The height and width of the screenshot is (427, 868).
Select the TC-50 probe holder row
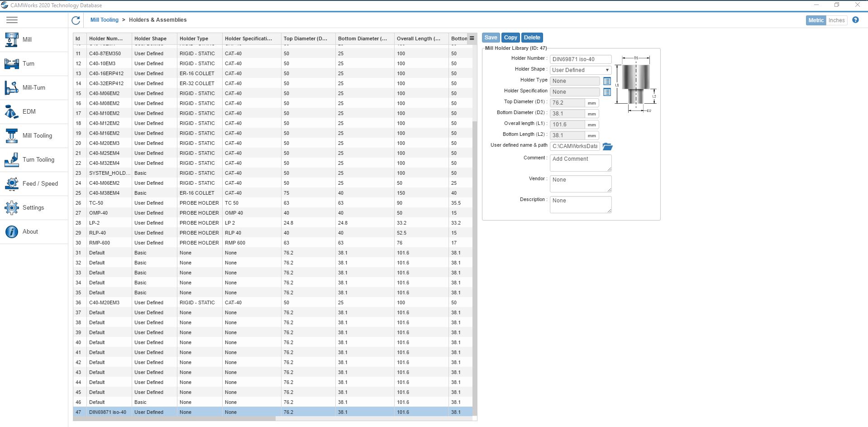272,203
